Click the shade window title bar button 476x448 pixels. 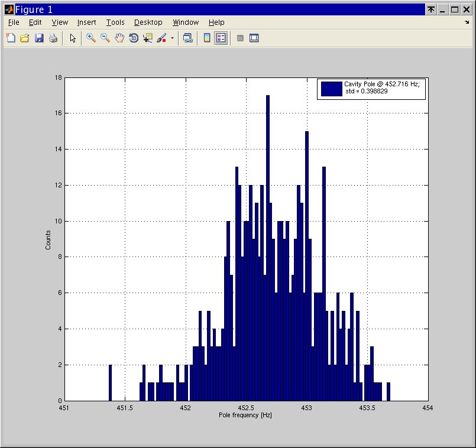point(431,9)
